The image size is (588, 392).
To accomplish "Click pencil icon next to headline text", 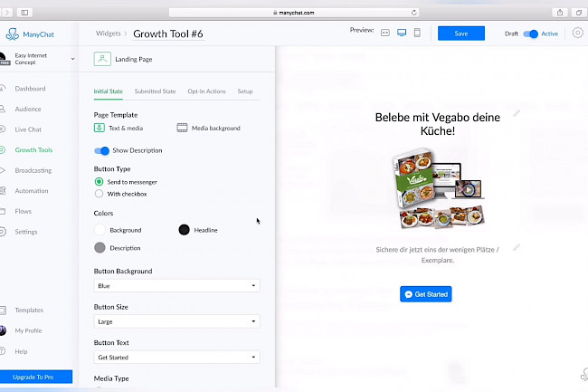I will (517, 113).
